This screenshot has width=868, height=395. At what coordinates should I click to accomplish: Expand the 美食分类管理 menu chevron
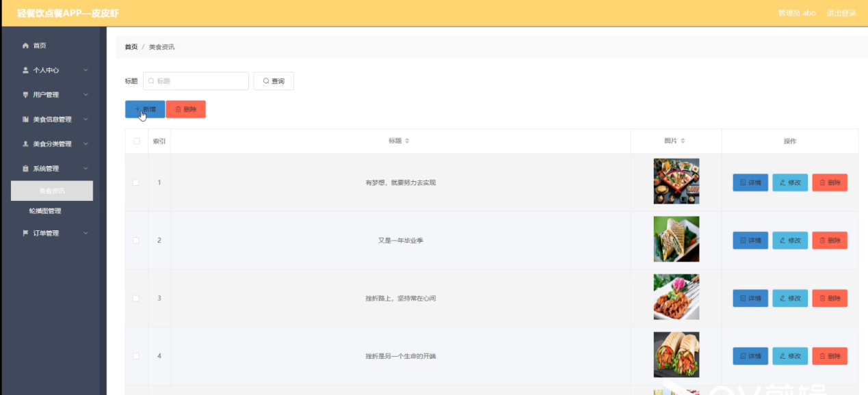tap(86, 144)
